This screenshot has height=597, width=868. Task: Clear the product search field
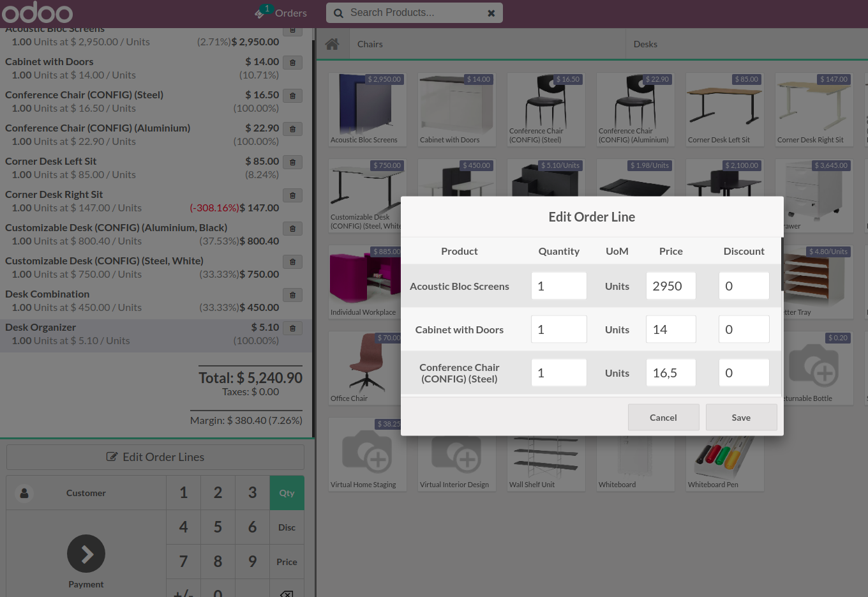491,13
